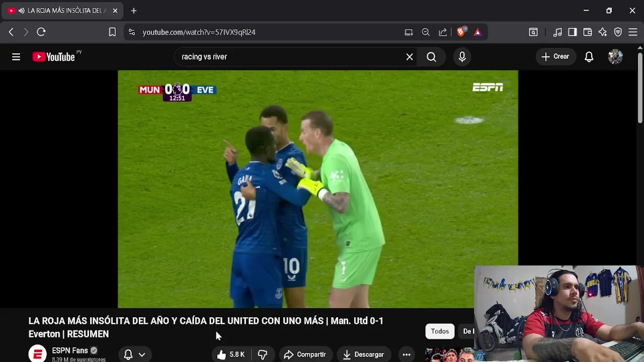Open the YouTube hamburger guide menu
The image size is (644, 362).
pyautogui.click(x=16, y=57)
